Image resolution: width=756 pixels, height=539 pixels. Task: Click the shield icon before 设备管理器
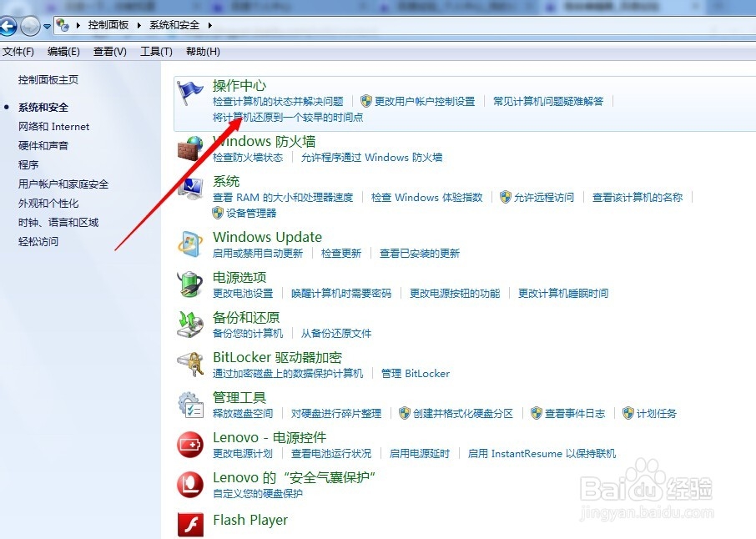218,213
